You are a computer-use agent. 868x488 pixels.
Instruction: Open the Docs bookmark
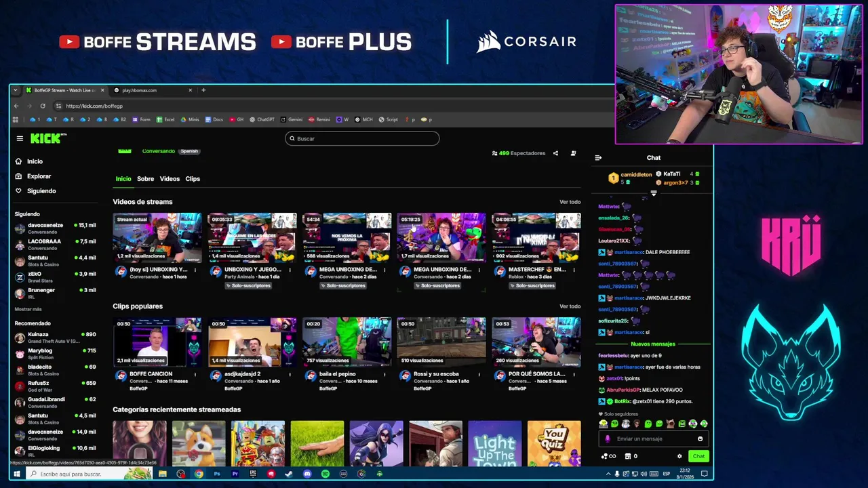[214, 119]
